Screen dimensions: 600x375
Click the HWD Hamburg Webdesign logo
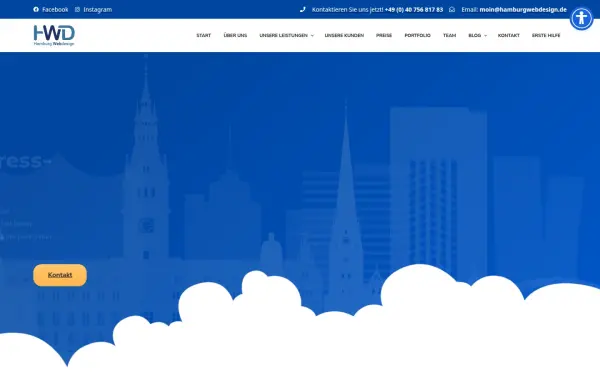[x=54, y=35]
